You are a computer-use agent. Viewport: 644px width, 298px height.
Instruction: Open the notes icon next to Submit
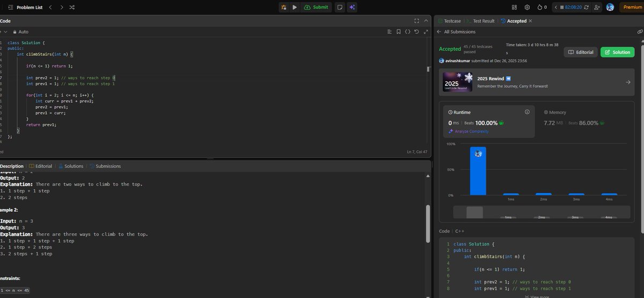pyautogui.click(x=339, y=7)
